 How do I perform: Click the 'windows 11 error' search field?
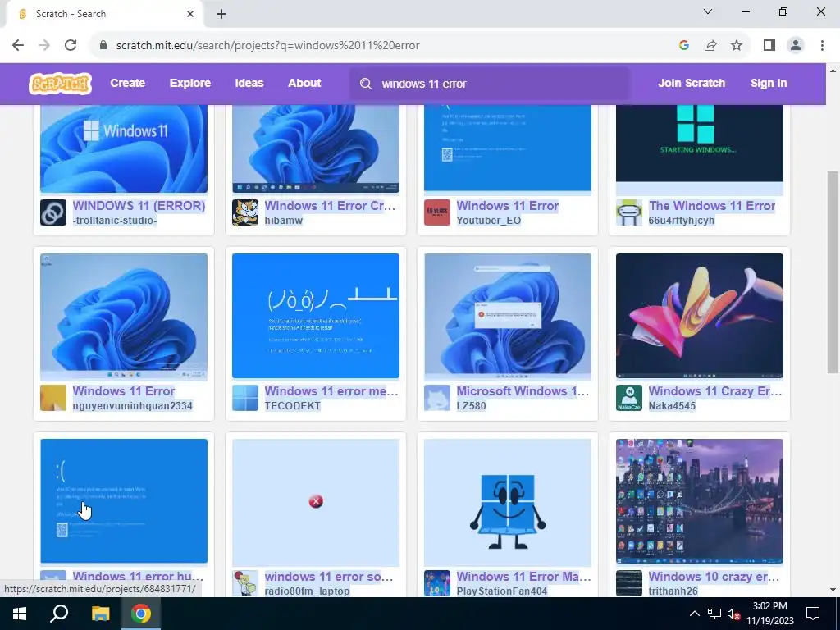[490, 84]
